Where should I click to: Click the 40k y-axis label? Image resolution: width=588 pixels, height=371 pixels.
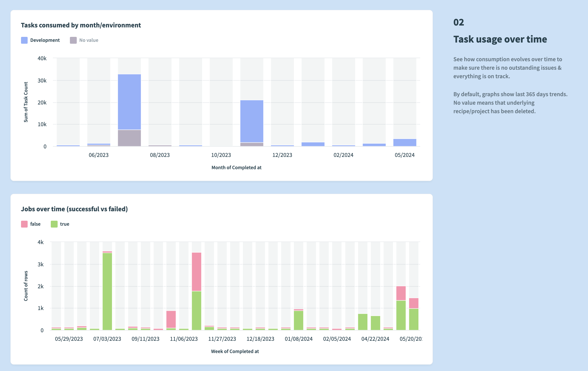pyautogui.click(x=42, y=58)
